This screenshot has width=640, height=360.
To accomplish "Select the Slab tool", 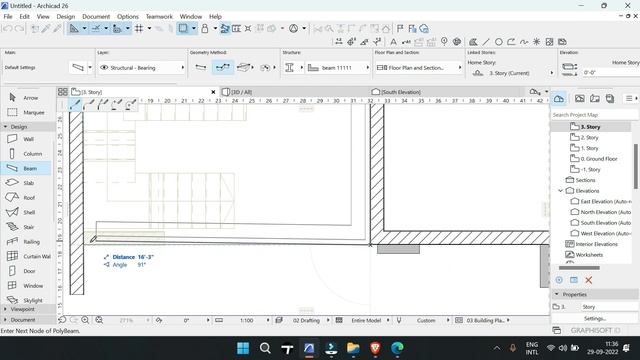I will (24, 183).
